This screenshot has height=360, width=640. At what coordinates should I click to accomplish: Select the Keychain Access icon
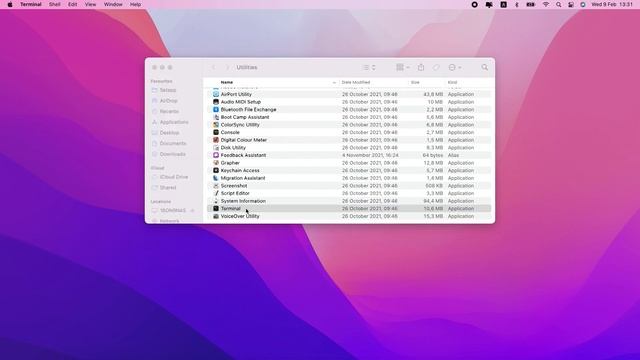(x=216, y=171)
